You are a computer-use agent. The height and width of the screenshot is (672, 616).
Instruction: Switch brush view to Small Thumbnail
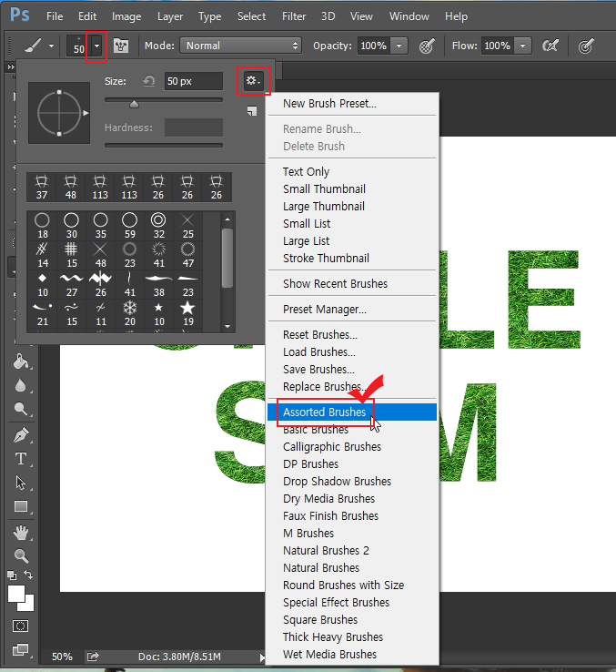[352, 189]
